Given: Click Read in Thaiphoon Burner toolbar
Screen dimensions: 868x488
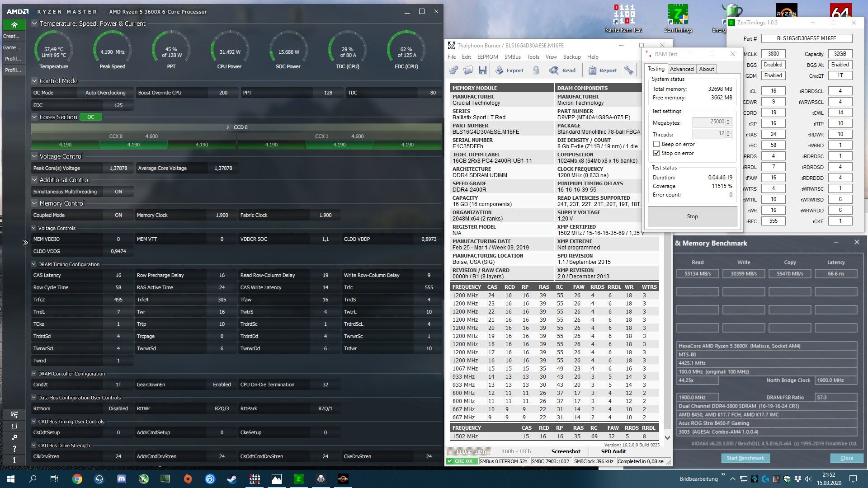Looking at the screenshot, I should pyautogui.click(x=562, y=70).
